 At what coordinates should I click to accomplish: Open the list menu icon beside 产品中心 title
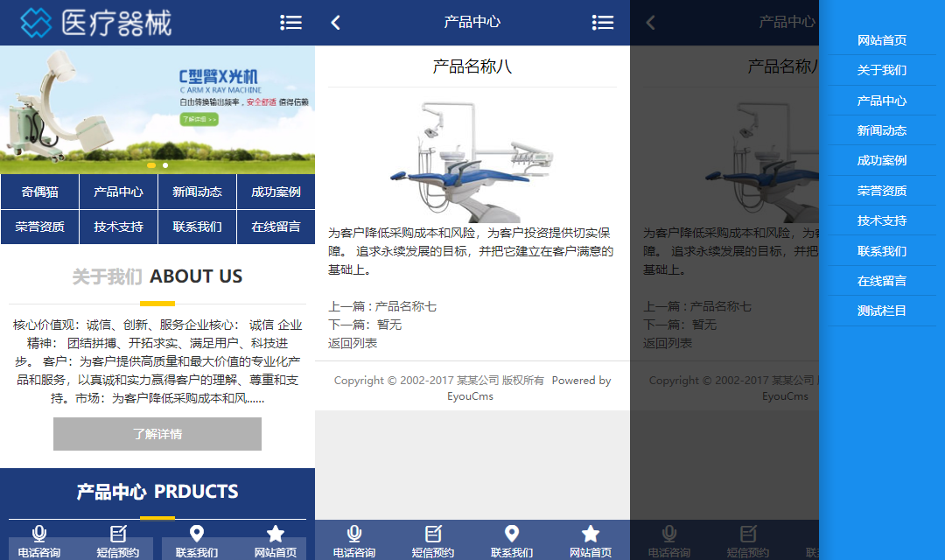(603, 23)
